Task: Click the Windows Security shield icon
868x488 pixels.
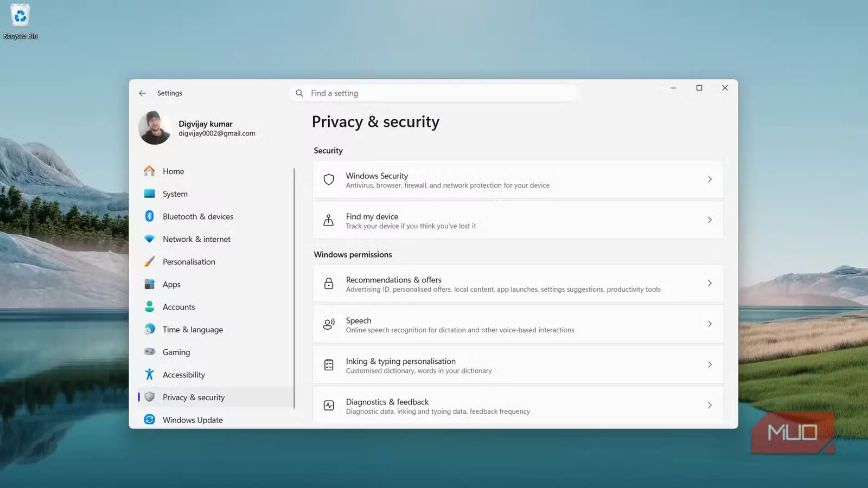Action: (329, 179)
